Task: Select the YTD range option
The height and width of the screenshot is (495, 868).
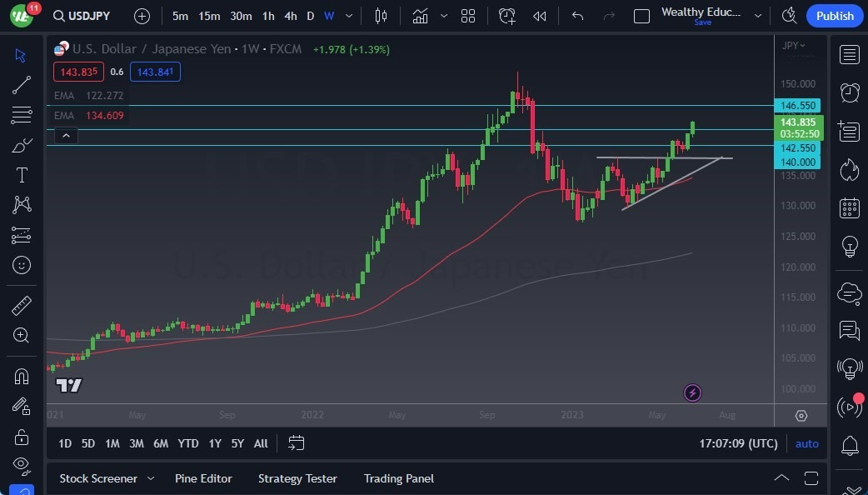Action: [x=187, y=443]
